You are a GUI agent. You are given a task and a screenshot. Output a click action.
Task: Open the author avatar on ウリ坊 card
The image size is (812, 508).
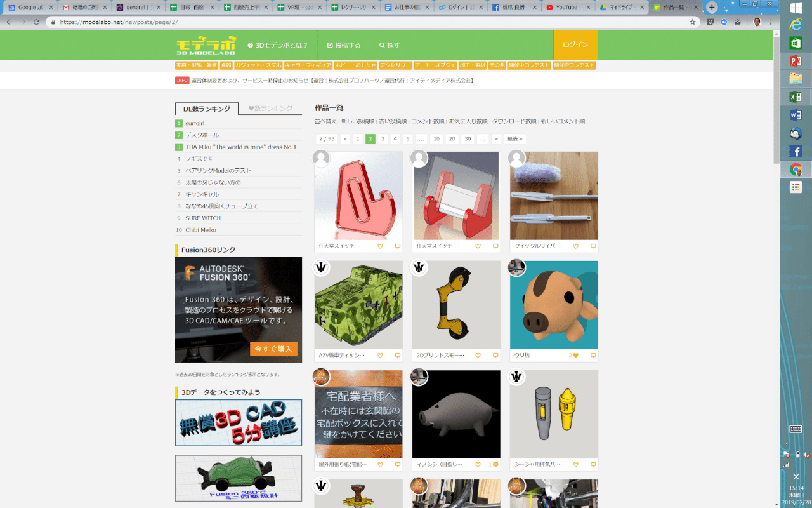click(x=516, y=267)
